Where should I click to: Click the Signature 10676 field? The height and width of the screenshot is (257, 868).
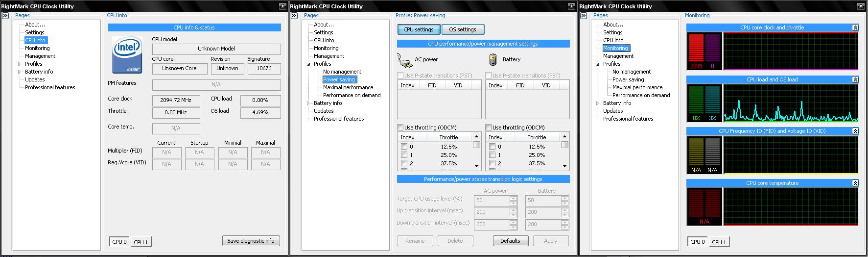click(264, 69)
